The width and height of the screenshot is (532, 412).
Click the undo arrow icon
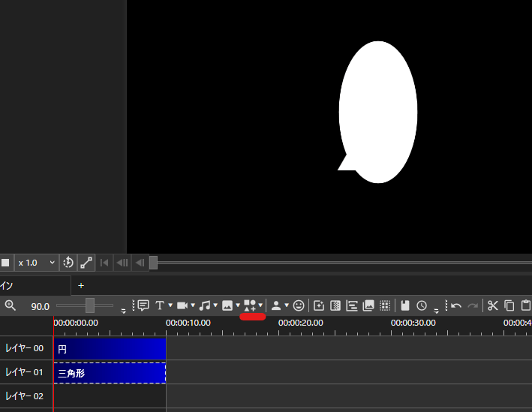tap(456, 305)
